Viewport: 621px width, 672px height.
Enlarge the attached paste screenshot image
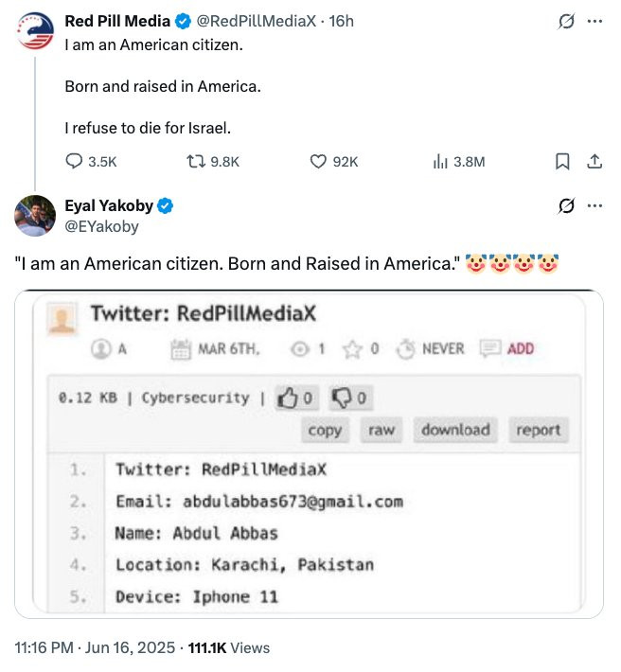pyautogui.click(x=309, y=454)
